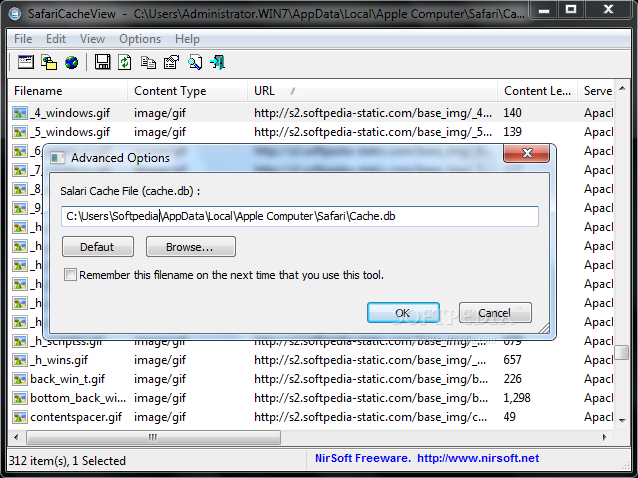
Task: Click the Safari cache file path field
Action: [x=300, y=216]
